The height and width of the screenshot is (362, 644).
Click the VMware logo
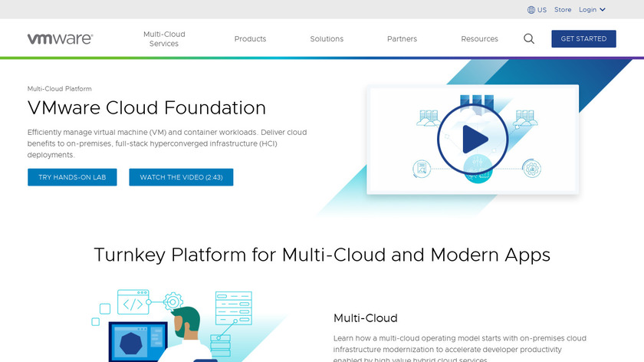coord(60,38)
